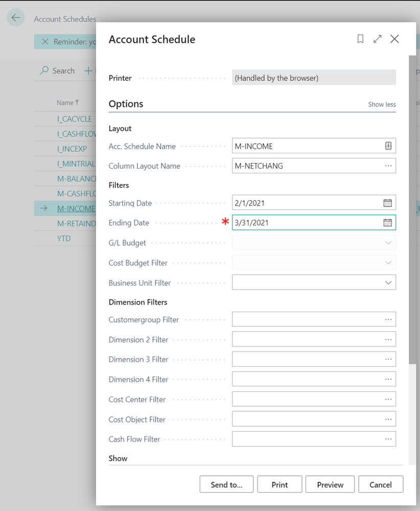Open the Cash Flow Filter lookup
The image size is (420, 511).
click(x=388, y=438)
